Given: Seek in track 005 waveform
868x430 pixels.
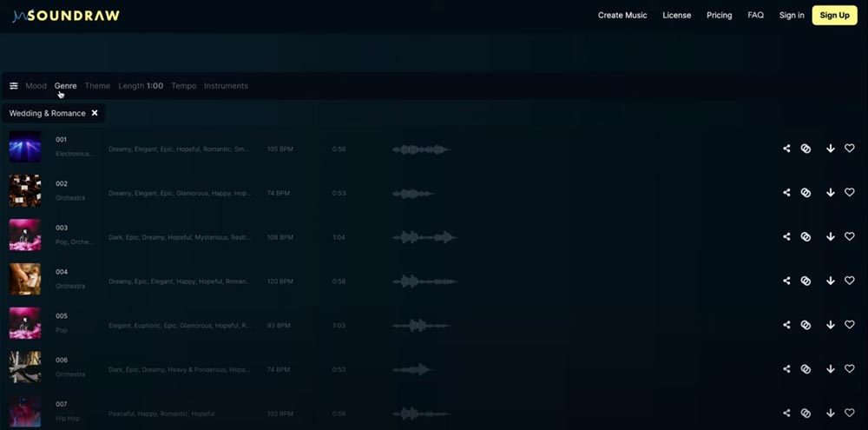Looking at the screenshot, I should pyautogui.click(x=421, y=325).
